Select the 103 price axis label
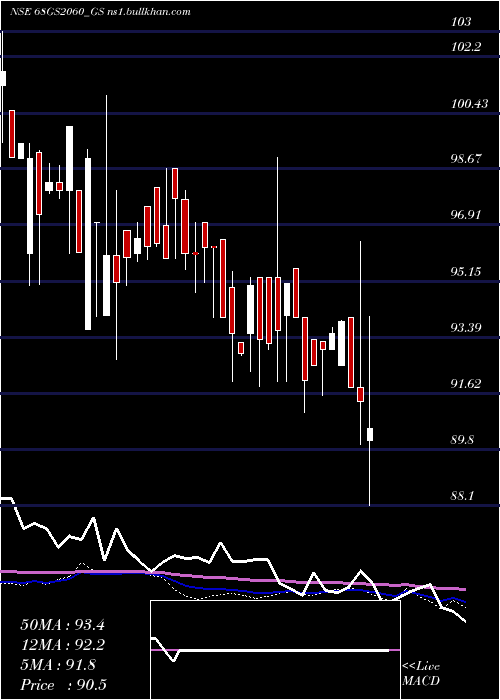The width and height of the screenshot is (500, 700). point(461,21)
